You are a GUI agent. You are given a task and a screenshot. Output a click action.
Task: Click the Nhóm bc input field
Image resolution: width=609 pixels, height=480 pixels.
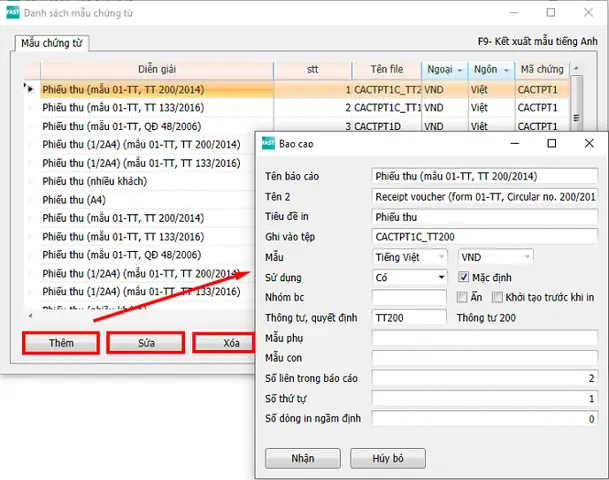click(x=409, y=297)
